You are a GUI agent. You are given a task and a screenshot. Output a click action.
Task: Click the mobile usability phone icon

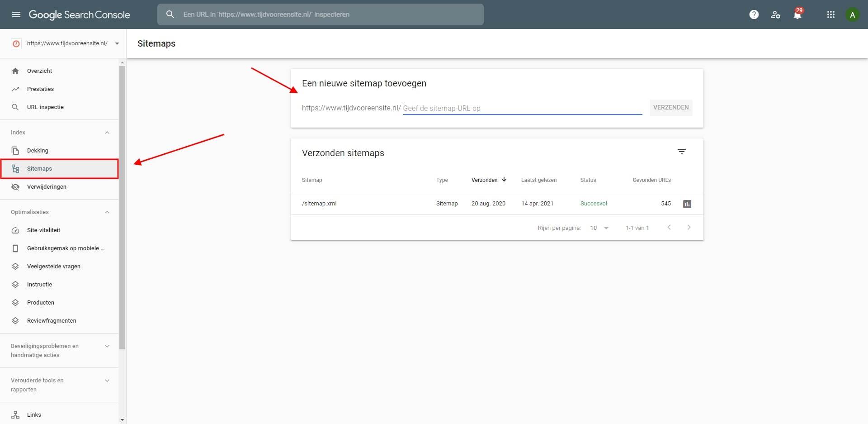point(15,248)
